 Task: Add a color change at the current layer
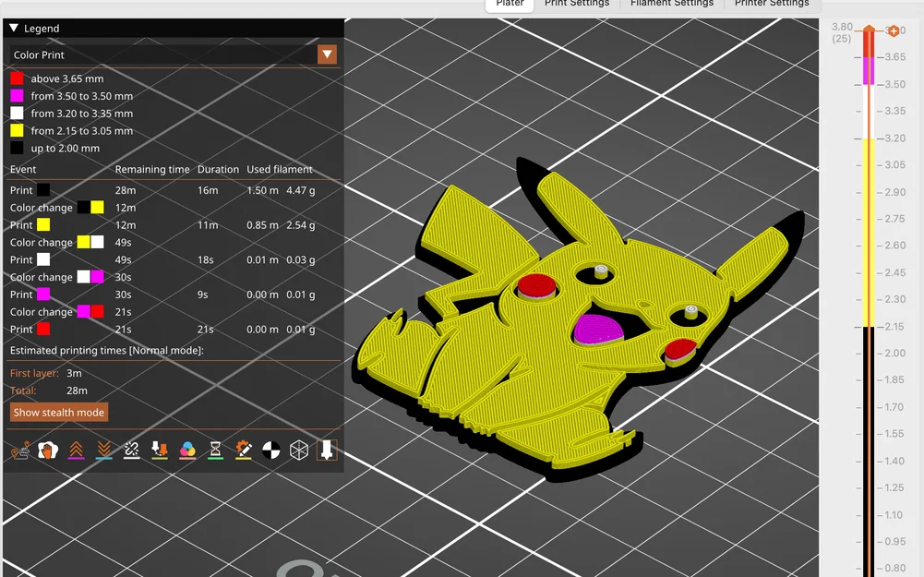click(x=894, y=30)
